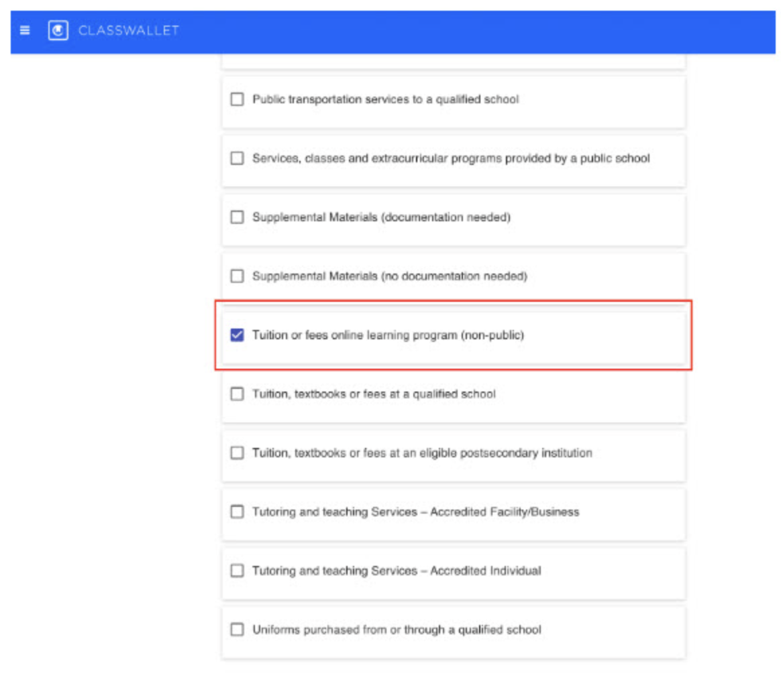The height and width of the screenshot is (700, 781).
Task: Check the qualified school tuition and textbooks checkbox
Action: point(237,394)
